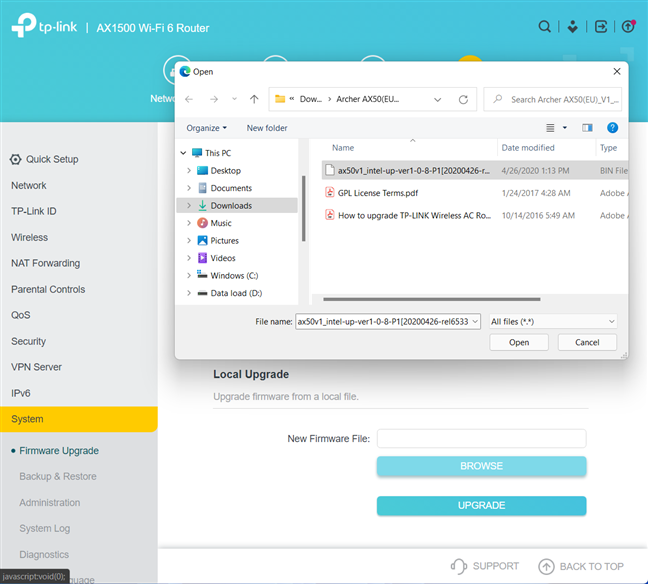Go back in the Open dialog

[189, 99]
